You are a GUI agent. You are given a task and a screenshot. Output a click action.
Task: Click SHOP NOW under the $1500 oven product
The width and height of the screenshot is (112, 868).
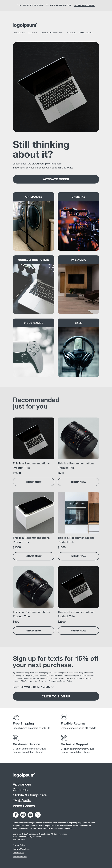click(x=78, y=556)
